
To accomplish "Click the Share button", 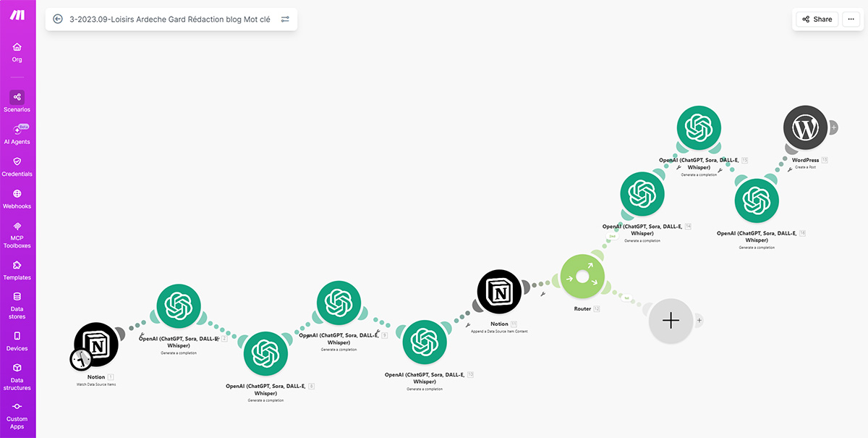I will [817, 20].
